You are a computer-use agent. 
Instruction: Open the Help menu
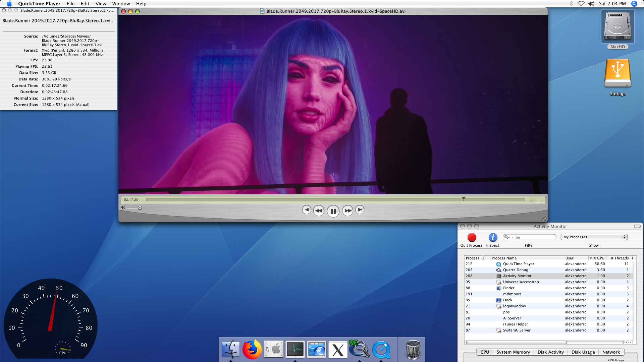pos(141,4)
